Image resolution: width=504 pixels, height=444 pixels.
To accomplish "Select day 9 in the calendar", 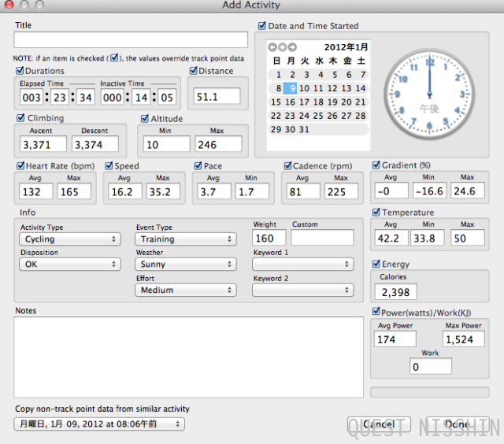I will point(291,88).
